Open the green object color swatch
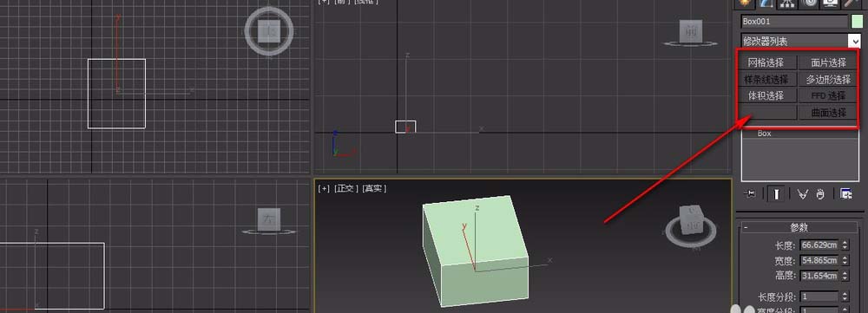Screen dimensions: 868x313 point(857,22)
